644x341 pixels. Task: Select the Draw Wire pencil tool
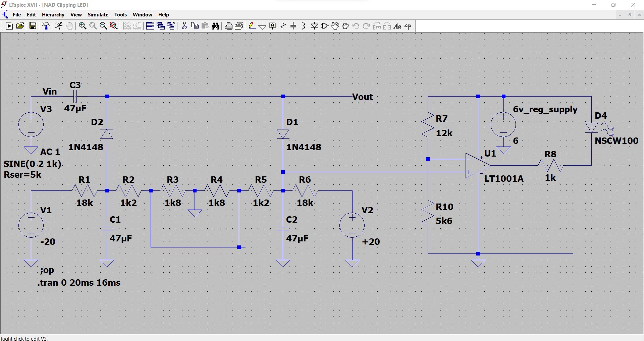point(252,26)
